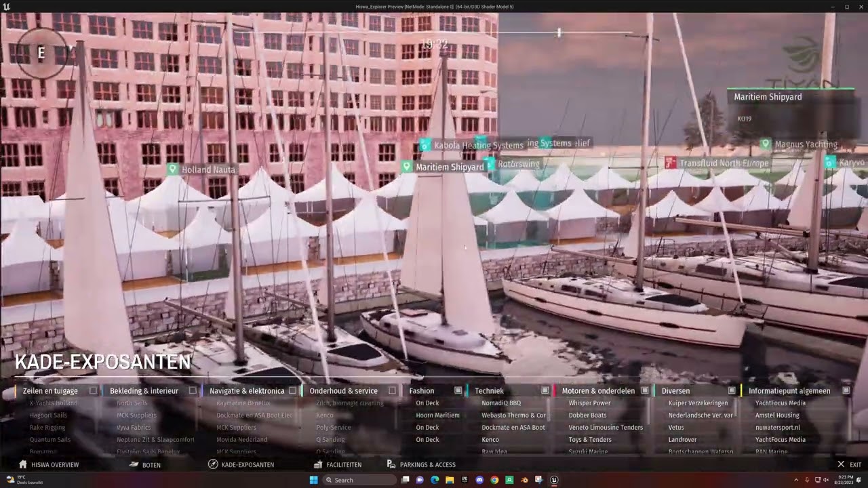Screen dimensions: 868x488
Task: Select exhibitor Webasto Thermo & Cor
Action: [513, 415]
